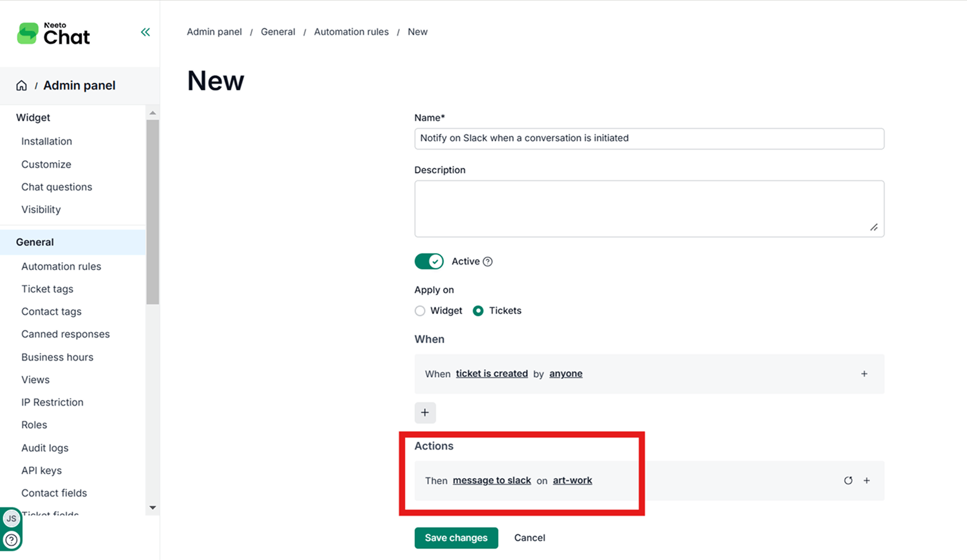Viewport: 967px width, 560px height.
Task: Click Automation rules breadcrumb link
Action: pyautogui.click(x=351, y=32)
